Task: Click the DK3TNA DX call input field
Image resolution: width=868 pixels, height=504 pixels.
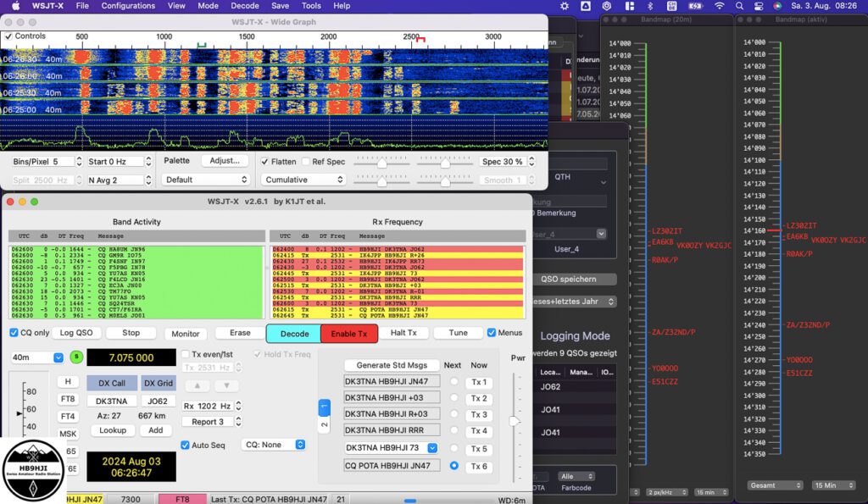Action: (112, 402)
